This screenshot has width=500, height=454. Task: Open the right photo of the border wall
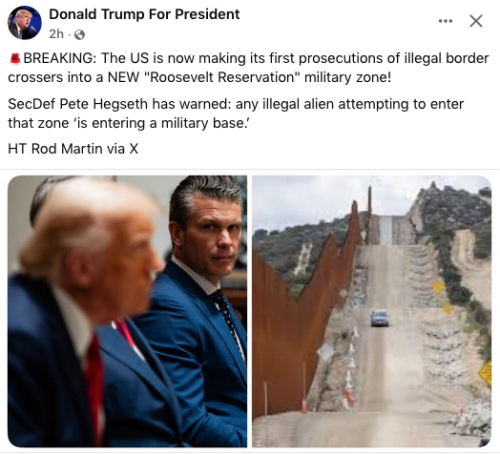(x=371, y=311)
